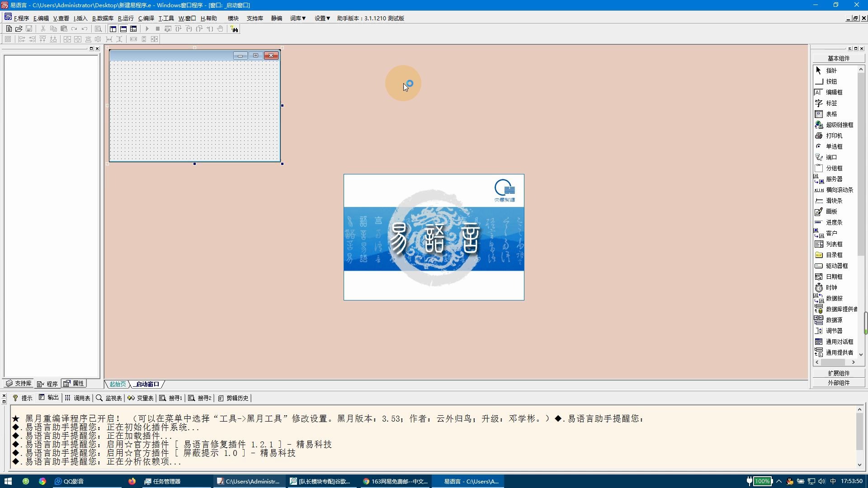Click the 模块 toolbar button

233,19
